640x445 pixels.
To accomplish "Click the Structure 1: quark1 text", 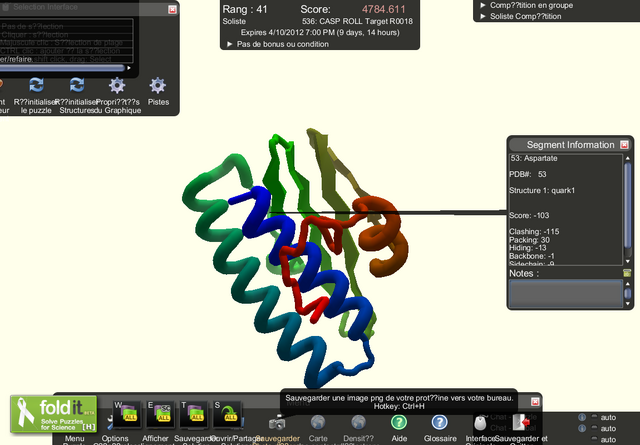I will [542, 190].
